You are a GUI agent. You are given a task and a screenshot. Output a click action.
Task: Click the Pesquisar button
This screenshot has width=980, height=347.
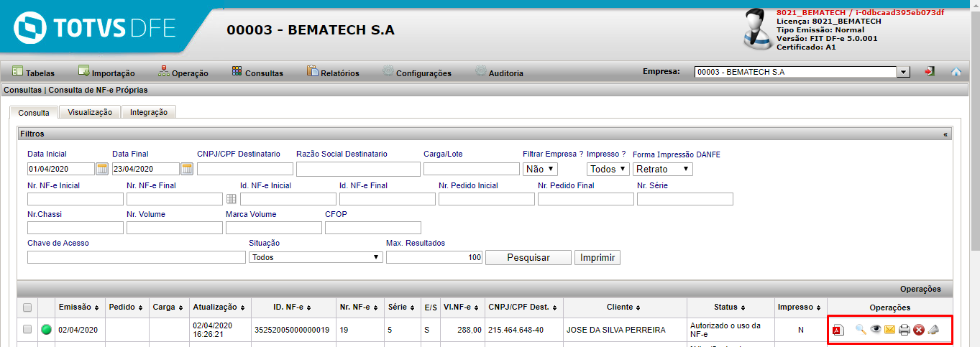tap(528, 257)
